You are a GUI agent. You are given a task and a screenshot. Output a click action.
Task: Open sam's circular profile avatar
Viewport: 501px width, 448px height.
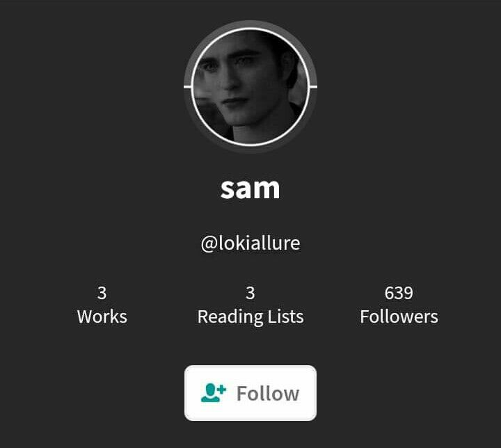point(250,87)
